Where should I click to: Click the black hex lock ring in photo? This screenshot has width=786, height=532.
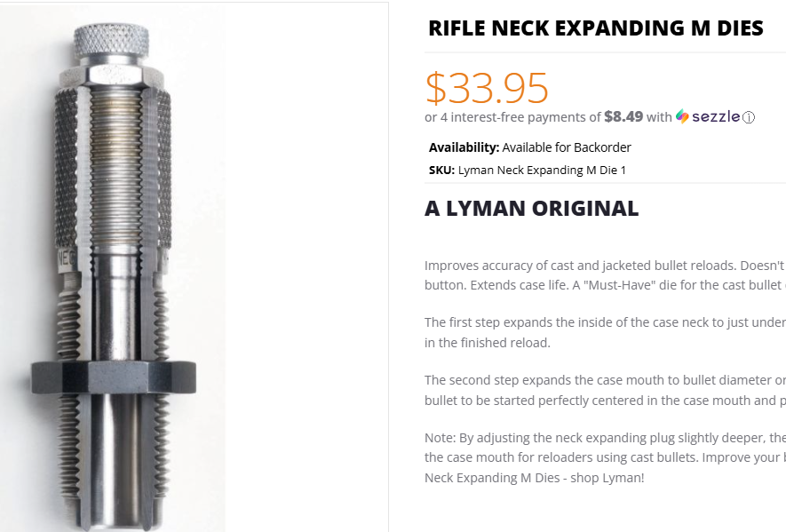pyautogui.click(x=114, y=377)
